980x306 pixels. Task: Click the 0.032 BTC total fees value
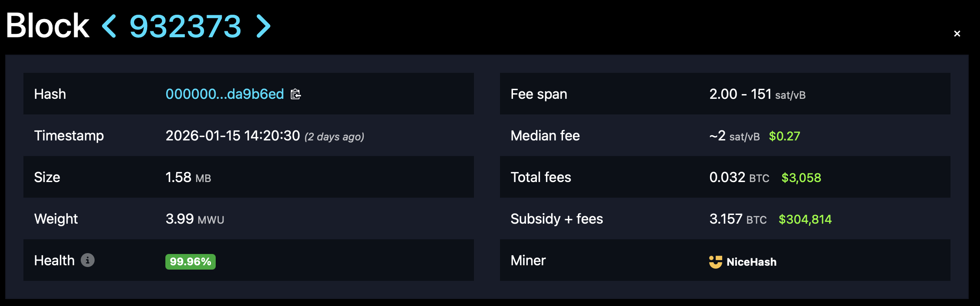coord(739,177)
